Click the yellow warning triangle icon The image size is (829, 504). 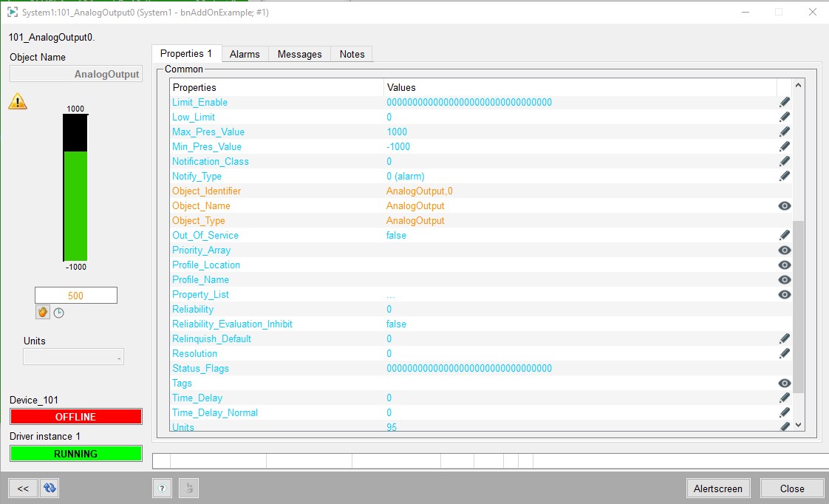tap(18, 102)
